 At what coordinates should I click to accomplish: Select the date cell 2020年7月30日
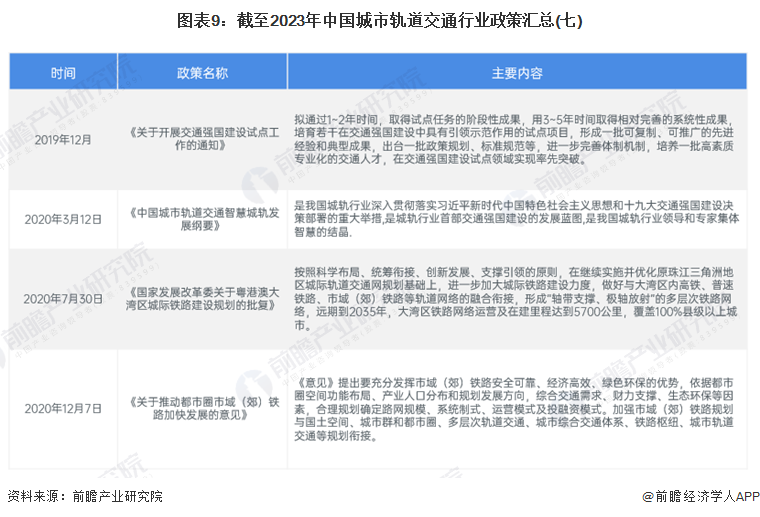coord(63,299)
